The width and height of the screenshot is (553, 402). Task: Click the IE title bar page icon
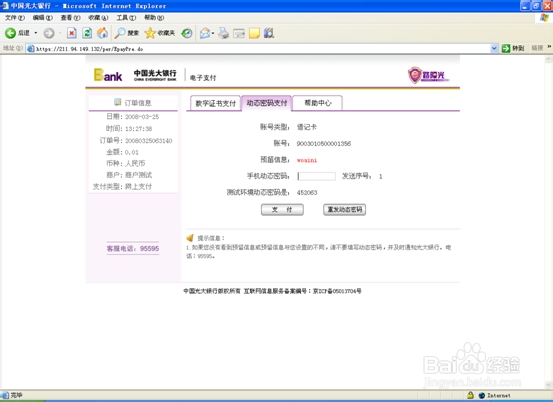pyautogui.click(x=5, y=6)
